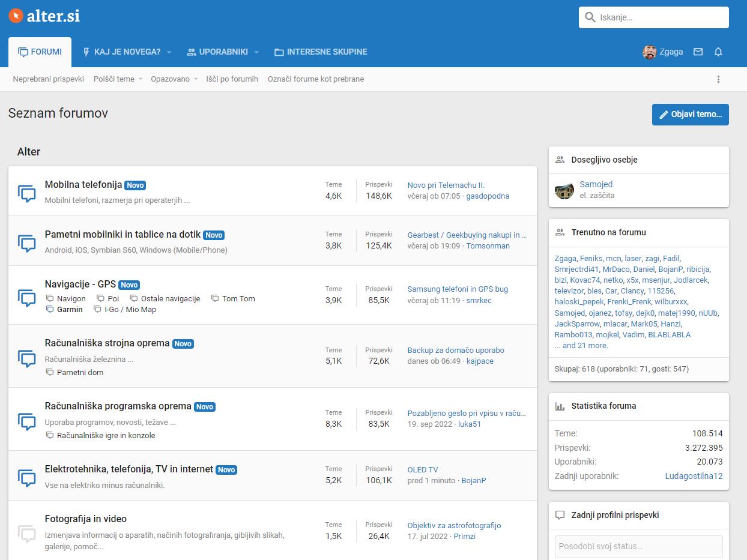
Task: Open the Interesne skupine tab
Action: tap(321, 52)
